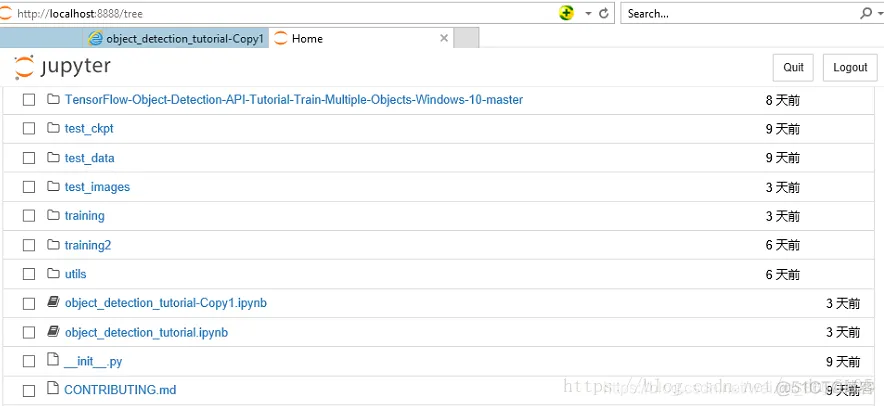This screenshot has width=884, height=406.
Task: Close the Home tab
Action: pyautogui.click(x=444, y=38)
